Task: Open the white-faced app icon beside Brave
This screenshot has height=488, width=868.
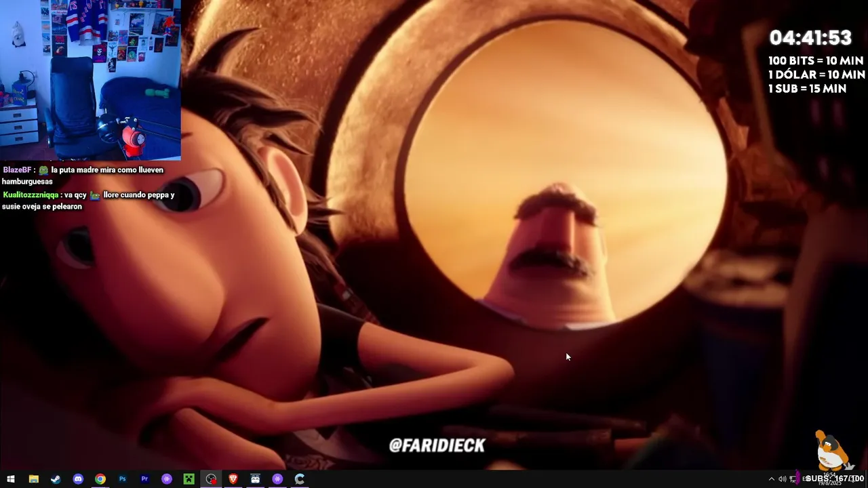Action: point(256,479)
